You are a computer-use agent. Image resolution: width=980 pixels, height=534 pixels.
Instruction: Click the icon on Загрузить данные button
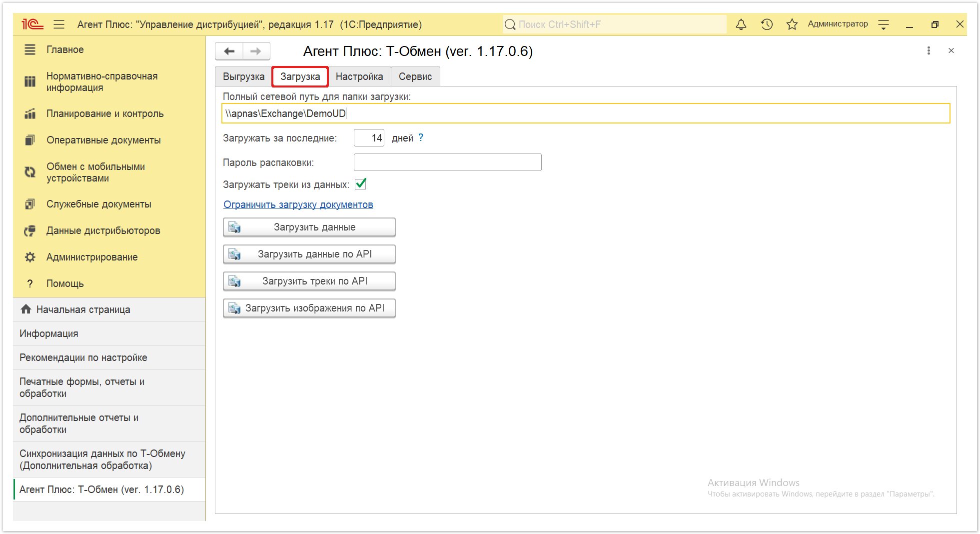click(x=234, y=227)
